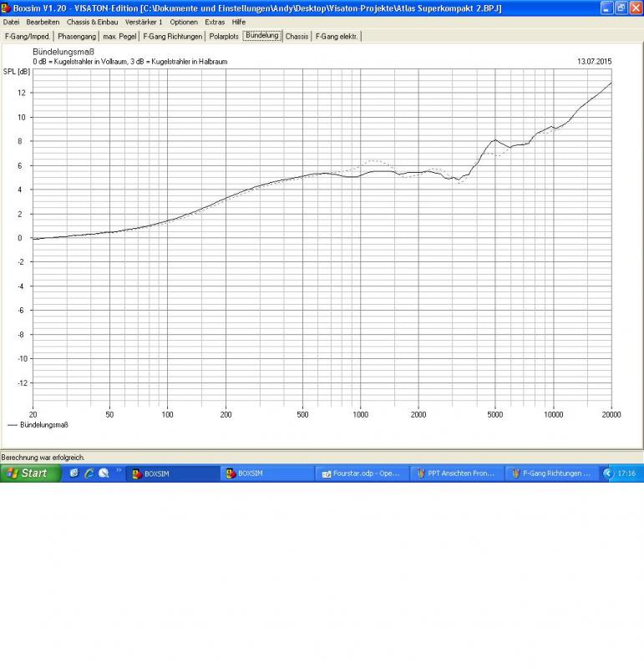Image resolution: width=644 pixels, height=668 pixels.
Task: Open Fourstar.odp taskbar window
Action: point(362,473)
